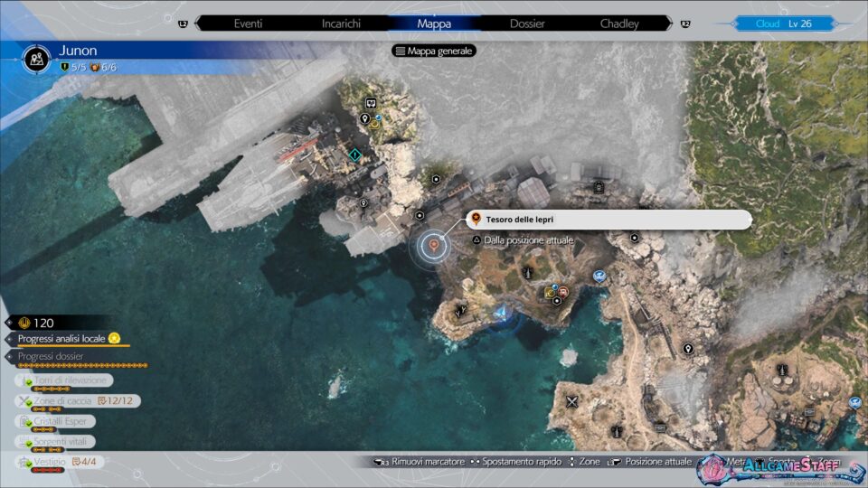Click the tower marker at the bottom coast
Image resolution: width=868 pixels, height=488 pixels.
coord(618,431)
